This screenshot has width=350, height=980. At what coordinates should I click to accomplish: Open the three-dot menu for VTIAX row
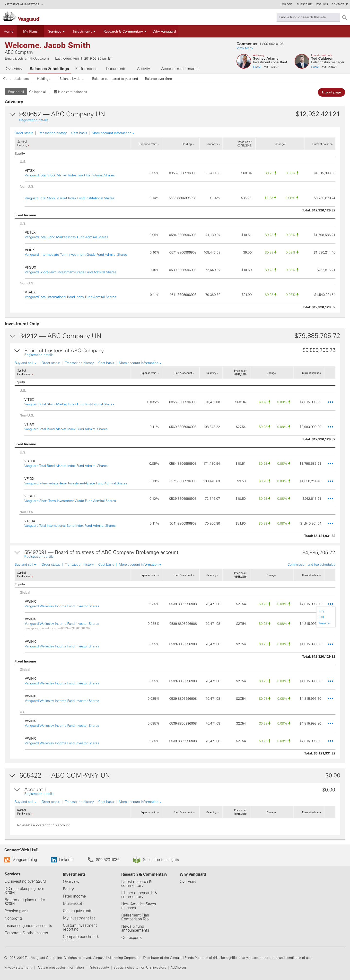[331, 427]
